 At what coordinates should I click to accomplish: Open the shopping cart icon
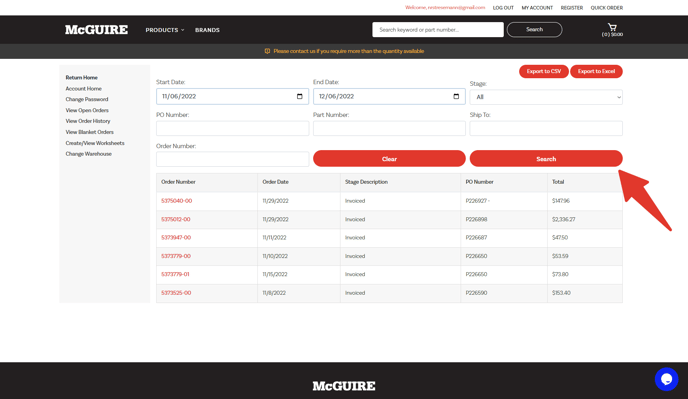point(612,27)
